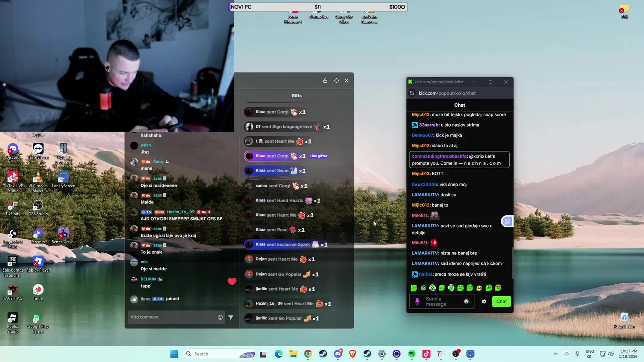This screenshot has width=644, height=362.
Task: Open Google Play Games shortcut
Action: pos(38,323)
